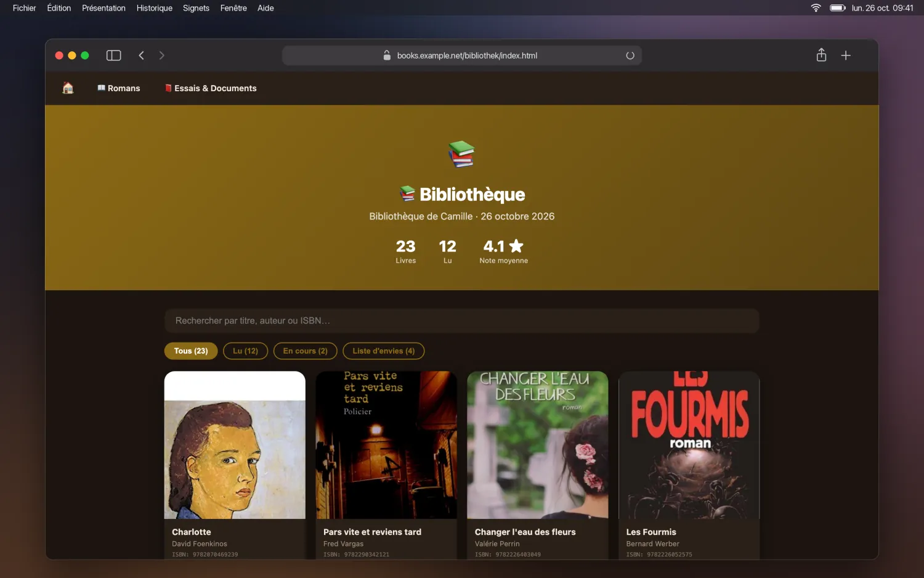
Task: Filter books by En cours (2)
Action: 305,351
